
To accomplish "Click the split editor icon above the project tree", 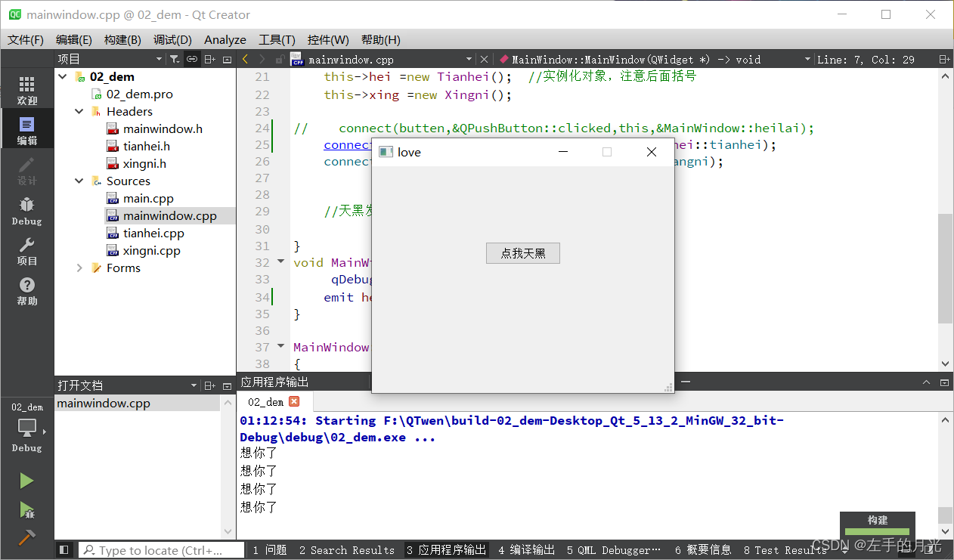I will tap(209, 59).
